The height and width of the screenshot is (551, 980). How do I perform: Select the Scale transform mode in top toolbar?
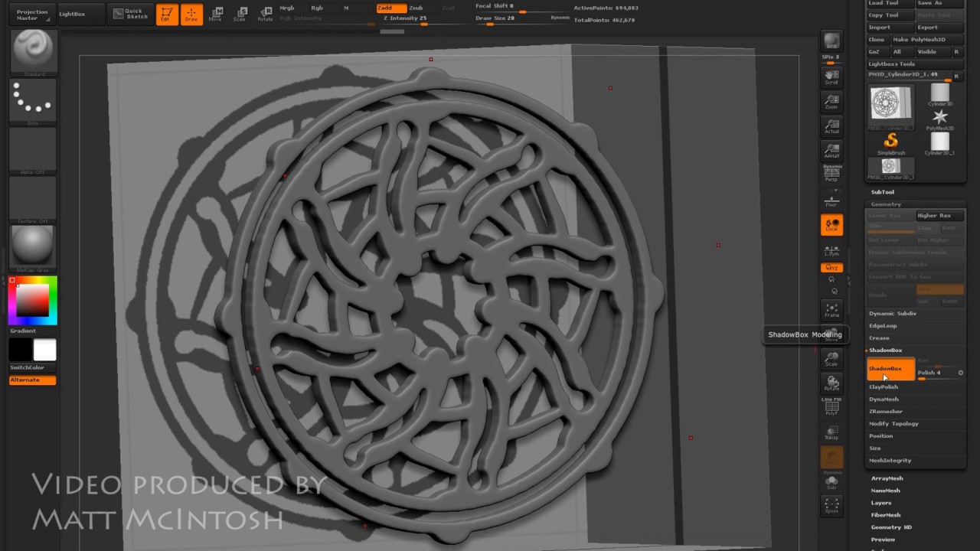240,14
